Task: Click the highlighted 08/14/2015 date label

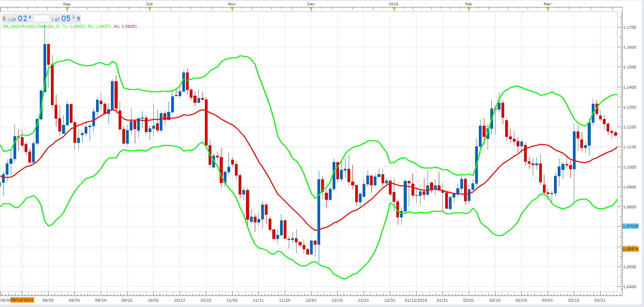Action: tap(22, 300)
